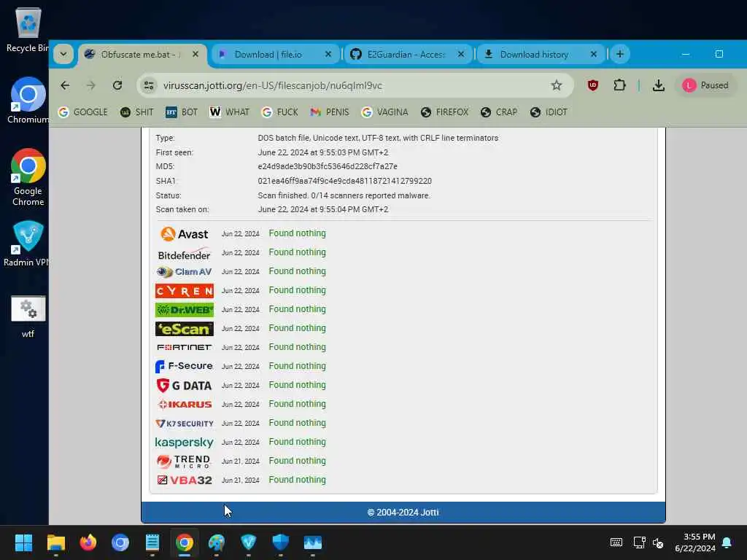Open the touch keyboard tray icon

coord(616,542)
